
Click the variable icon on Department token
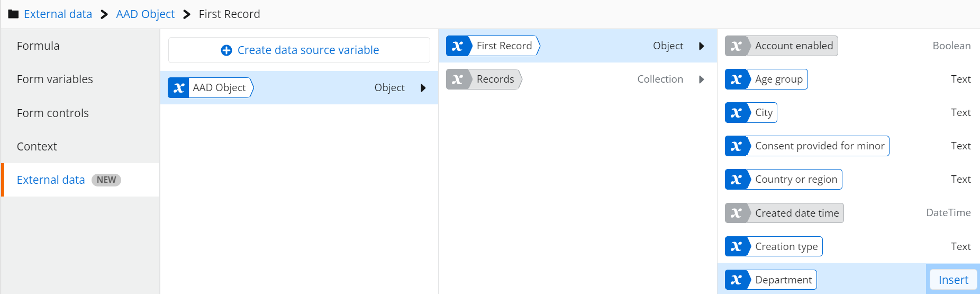[x=736, y=280]
